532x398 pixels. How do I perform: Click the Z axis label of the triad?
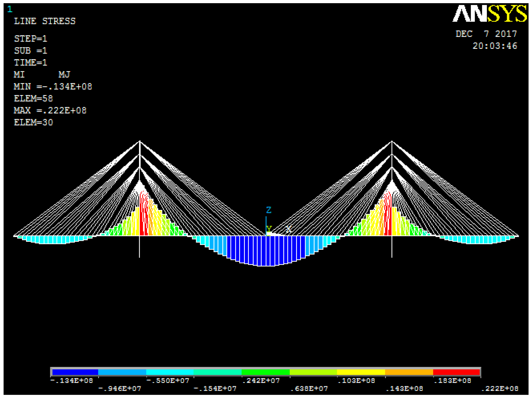(x=269, y=210)
